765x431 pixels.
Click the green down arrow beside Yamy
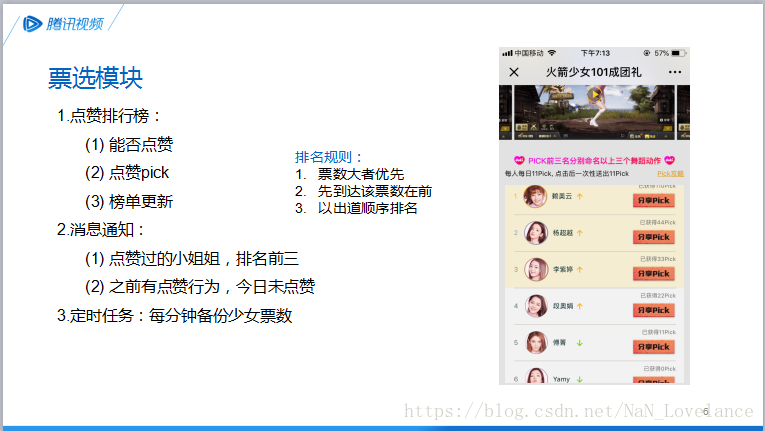click(580, 379)
